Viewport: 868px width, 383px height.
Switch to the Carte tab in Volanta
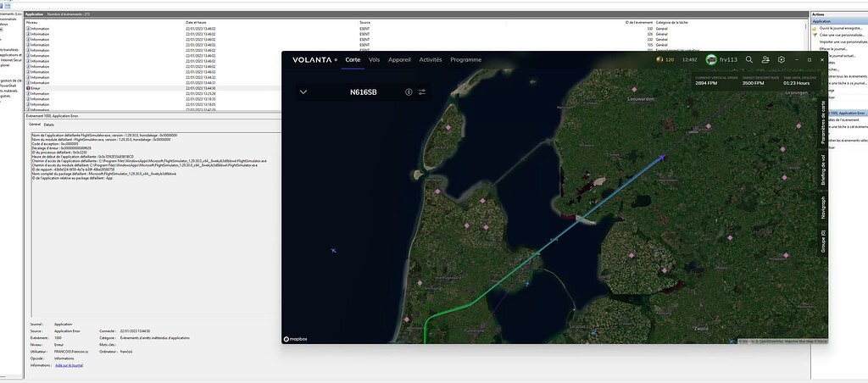pyautogui.click(x=353, y=60)
